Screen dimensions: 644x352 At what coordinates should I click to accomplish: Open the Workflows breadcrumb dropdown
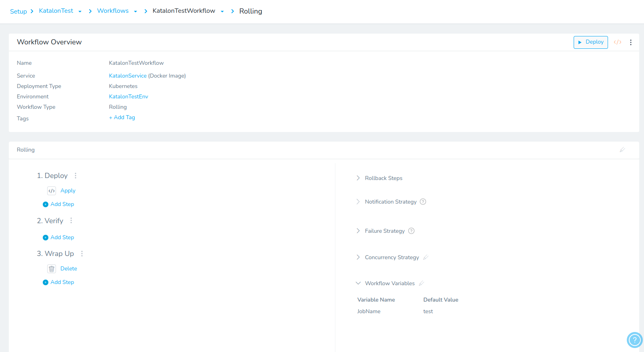(136, 12)
